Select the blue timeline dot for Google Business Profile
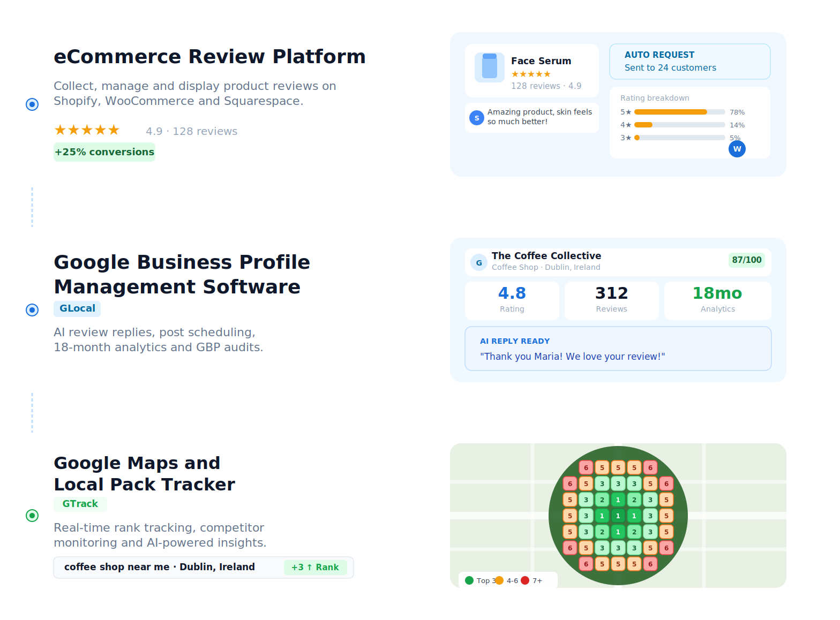This screenshot has height=620, width=840. [32, 309]
